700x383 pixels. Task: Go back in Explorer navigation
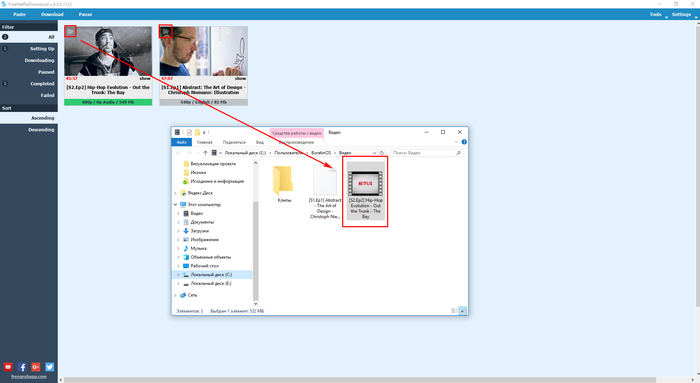pyautogui.click(x=179, y=153)
